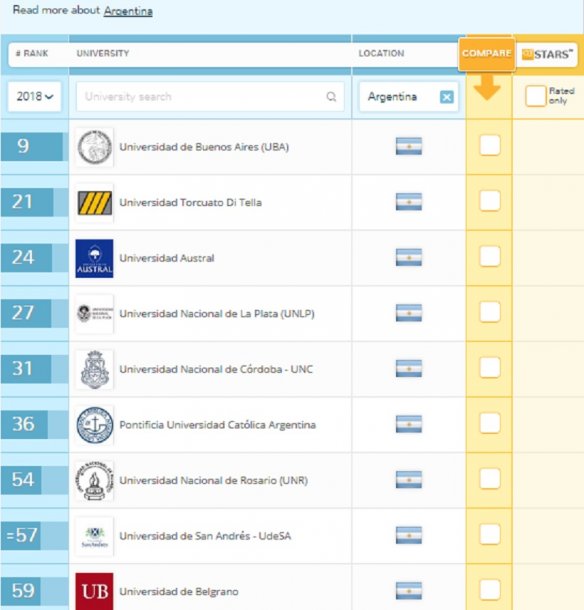Click the Pontificia Universidad Católica Argentina logo

tap(95, 425)
